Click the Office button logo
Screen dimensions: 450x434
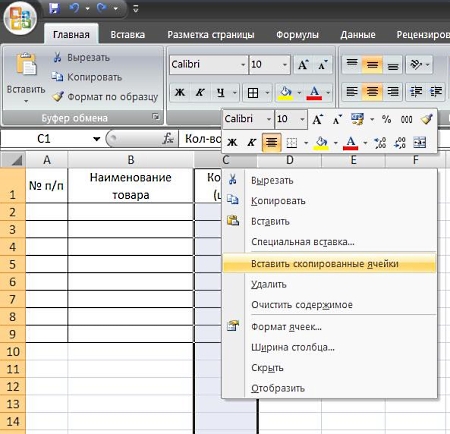pyautogui.click(x=20, y=17)
